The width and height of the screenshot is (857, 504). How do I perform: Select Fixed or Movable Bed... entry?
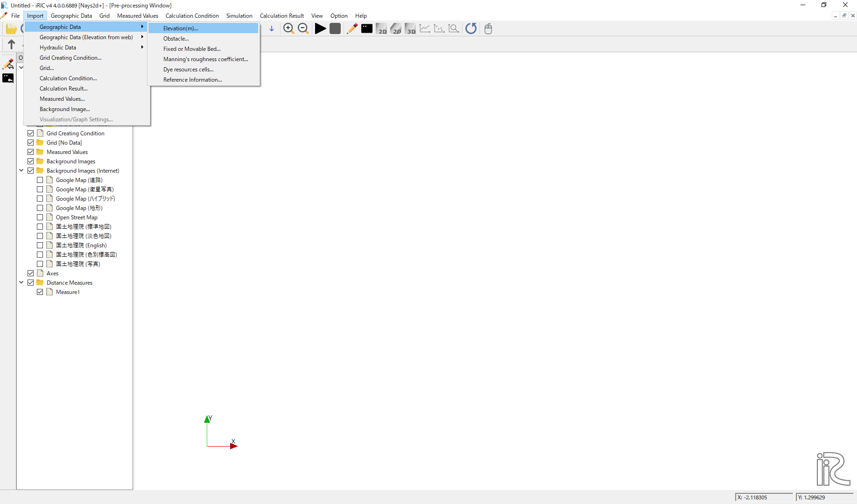coord(204,49)
